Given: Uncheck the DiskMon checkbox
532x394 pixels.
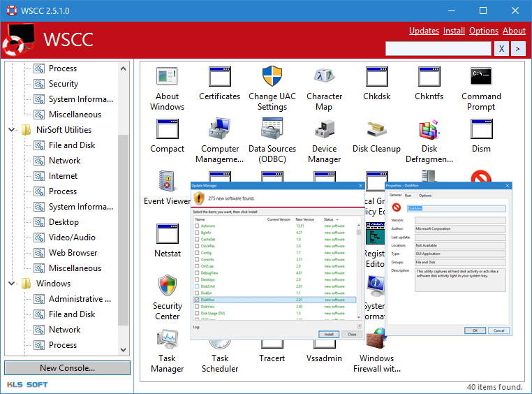Looking at the screenshot, I should point(197,300).
